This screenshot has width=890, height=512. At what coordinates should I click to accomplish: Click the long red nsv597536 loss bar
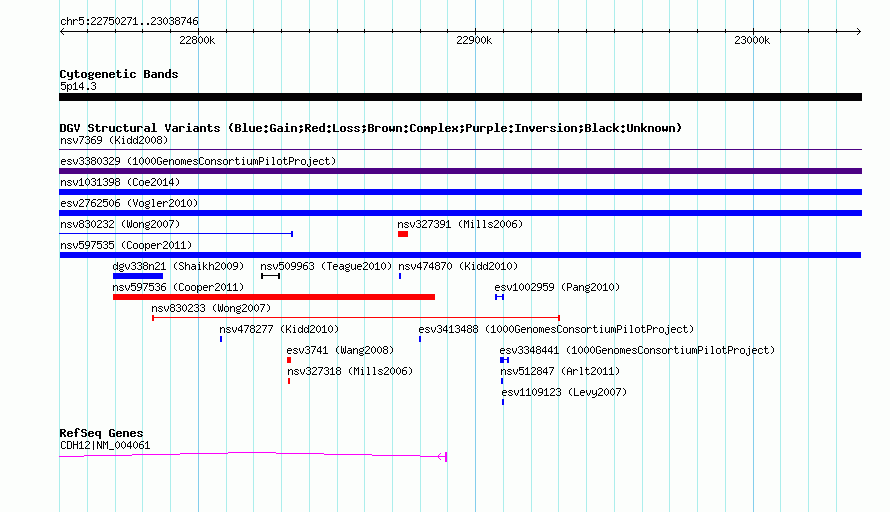coord(274,297)
